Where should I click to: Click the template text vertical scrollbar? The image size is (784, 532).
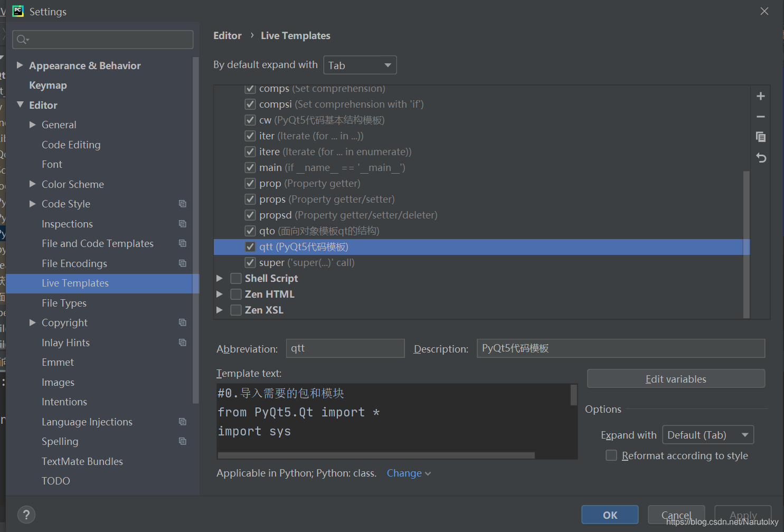pyautogui.click(x=573, y=395)
